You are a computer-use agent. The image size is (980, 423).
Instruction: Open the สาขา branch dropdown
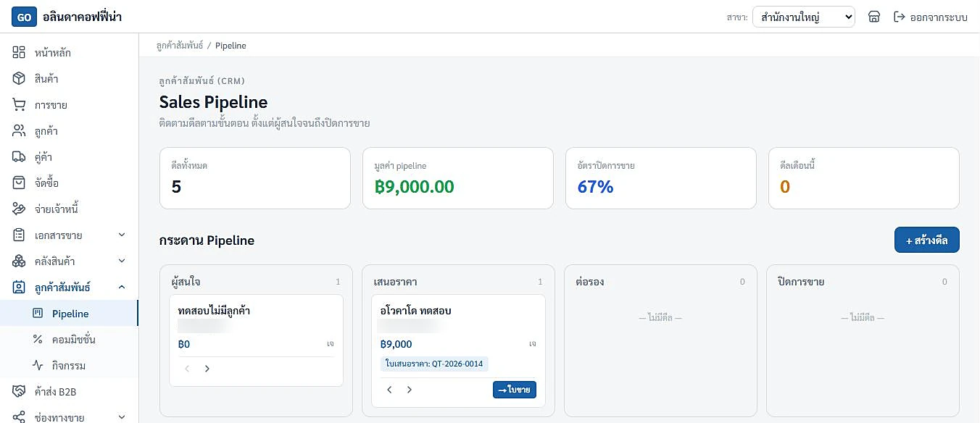tap(804, 17)
